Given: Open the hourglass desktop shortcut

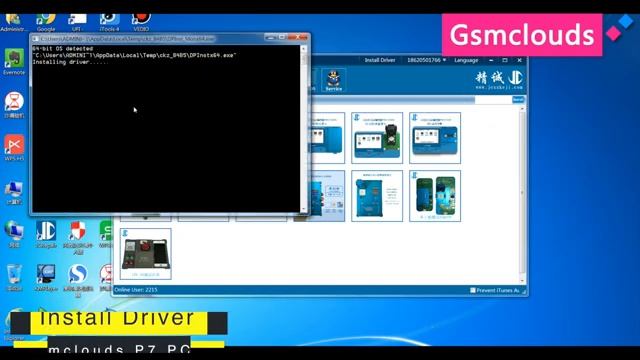Looking at the screenshot, I should click(x=14, y=105).
